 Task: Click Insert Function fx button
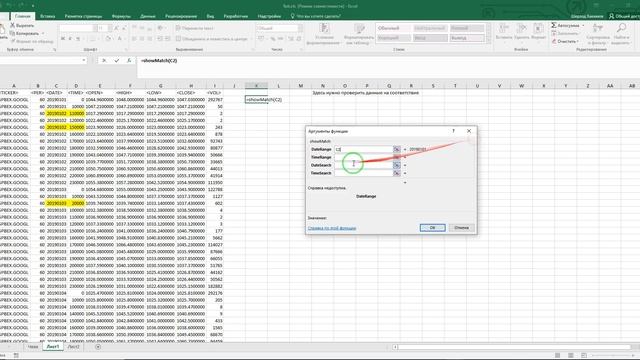point(129,60)
